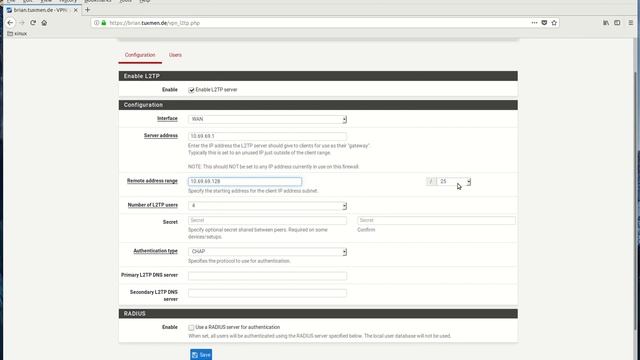The image size is (640, 360).
Task: Select the Configuration tab
Action: point(140,55)
